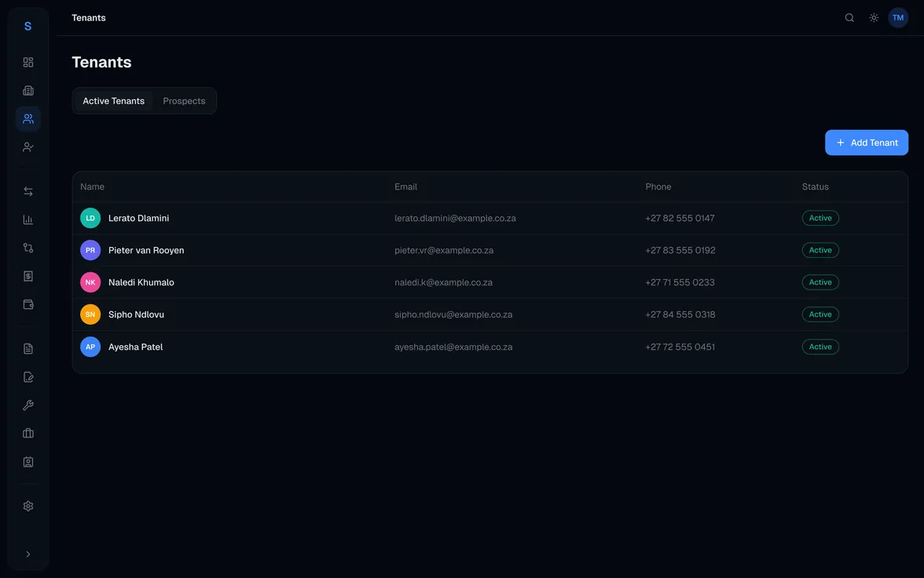Viewport: 924px width, 578px height.
Task: Expand the sidebar with the chevron arrow
Action: (x=27, y=554)
